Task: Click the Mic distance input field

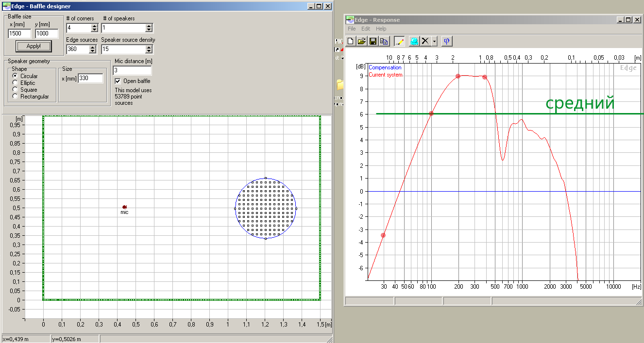Action: [x=132, y=71]
